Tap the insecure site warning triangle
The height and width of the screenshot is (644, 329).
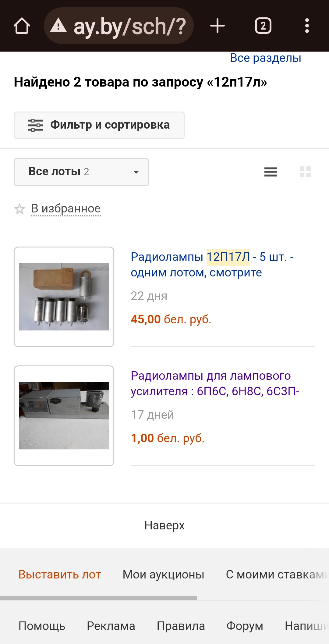[x=58, y=25]
